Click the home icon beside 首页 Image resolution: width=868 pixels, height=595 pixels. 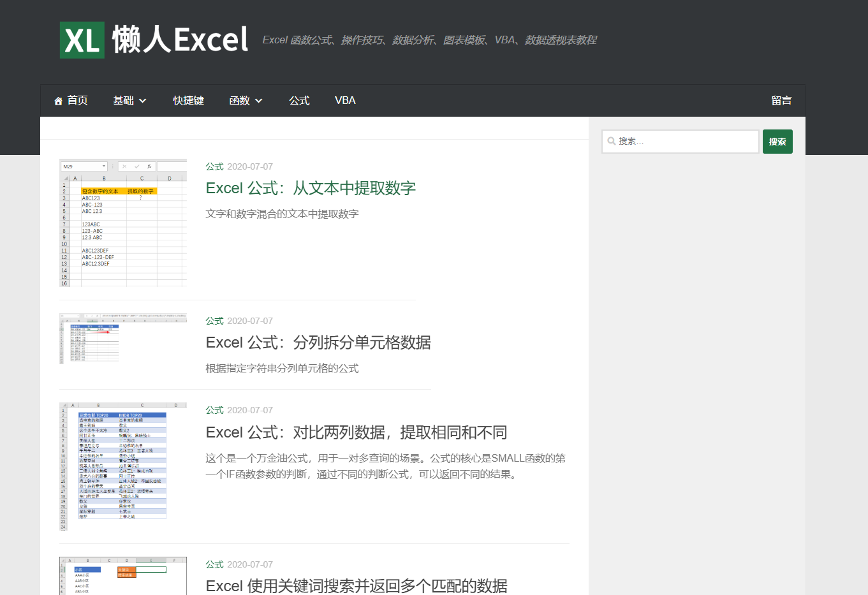point(58,101)
